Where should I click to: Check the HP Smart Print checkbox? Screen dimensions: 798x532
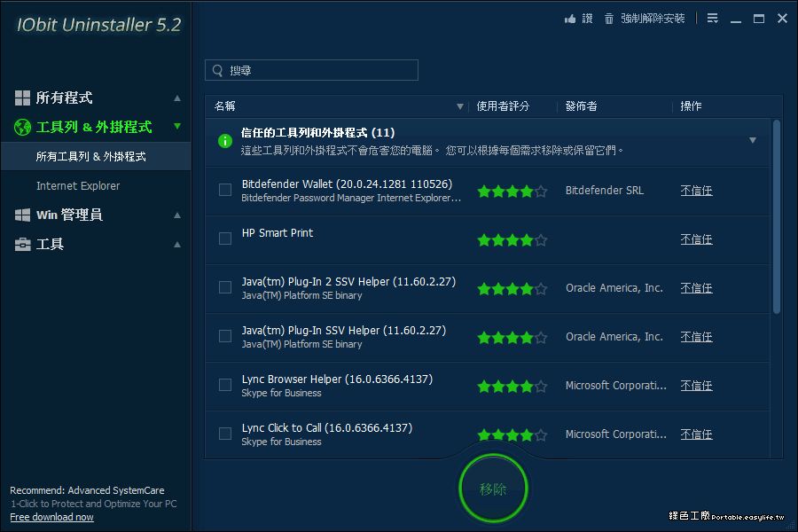225,239
